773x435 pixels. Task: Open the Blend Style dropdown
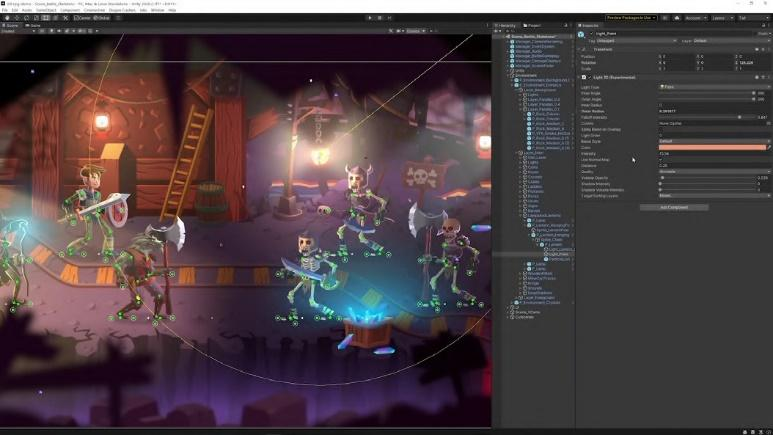click(715, 142)
